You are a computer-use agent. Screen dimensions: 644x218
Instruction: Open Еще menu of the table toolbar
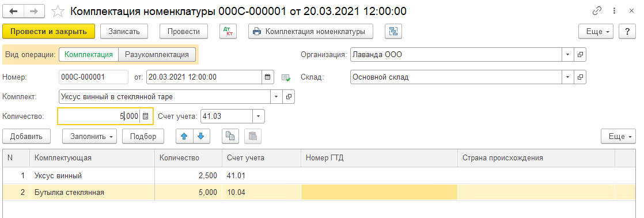click(619, 137)
